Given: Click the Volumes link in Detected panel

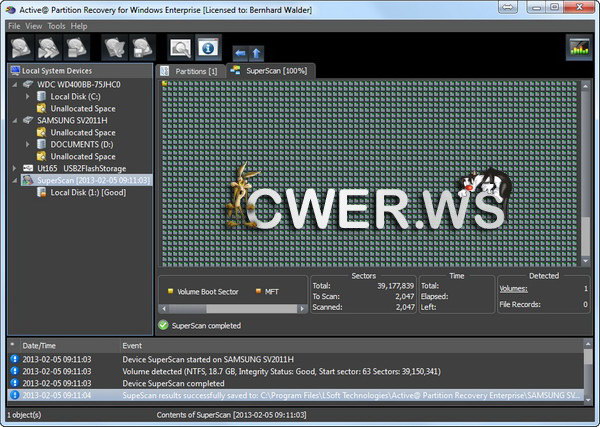Looking at the screenshot, I should 514,288.
